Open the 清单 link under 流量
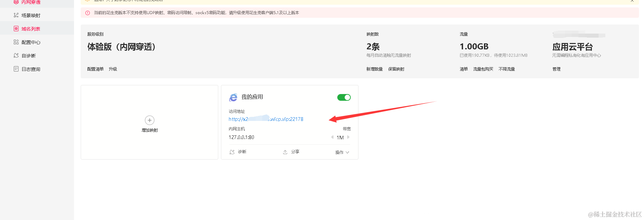The image size is (644, 220). coord(464,69)
